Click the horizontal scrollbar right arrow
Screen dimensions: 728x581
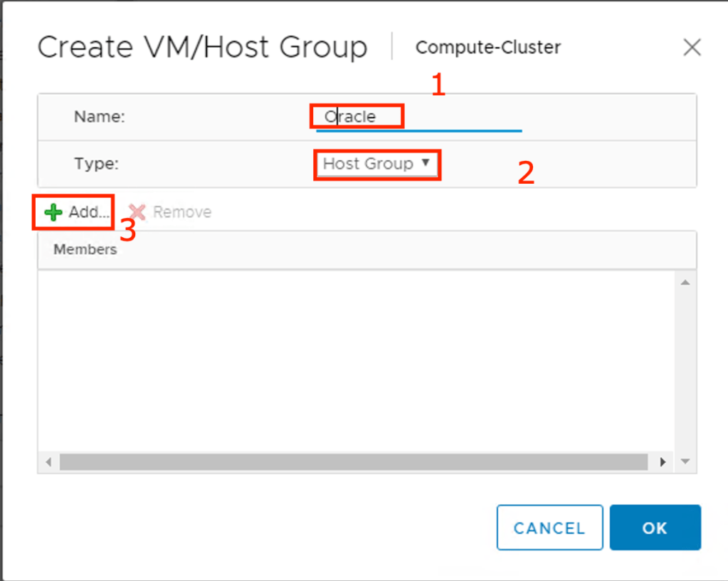[663, 462]
